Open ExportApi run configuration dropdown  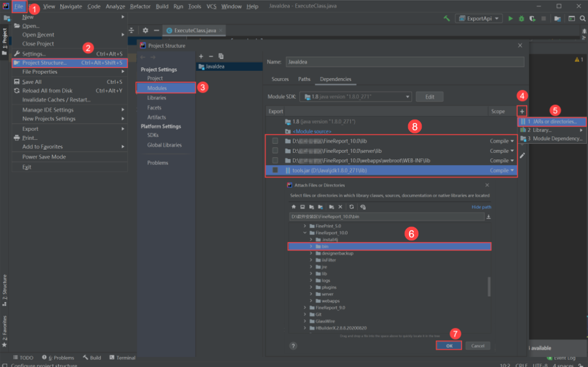[x=479, y=19]
